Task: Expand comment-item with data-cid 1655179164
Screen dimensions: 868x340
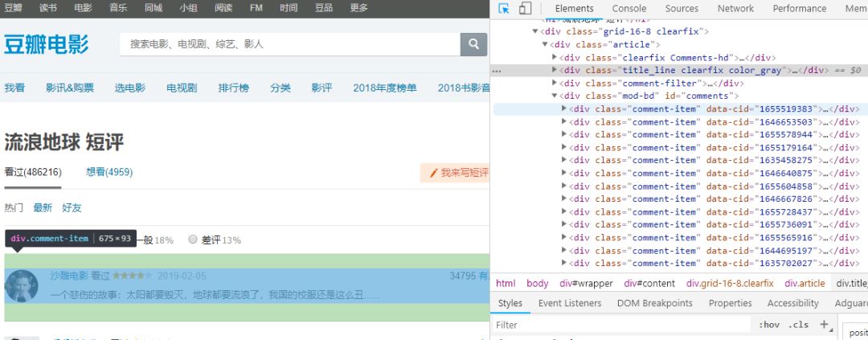Action: (x=564, y=147)
